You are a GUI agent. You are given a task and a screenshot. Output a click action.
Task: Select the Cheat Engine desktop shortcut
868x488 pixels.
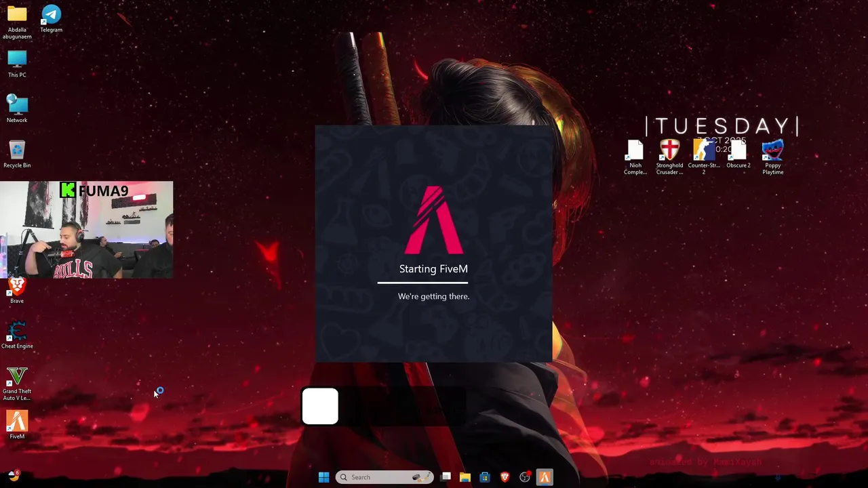(x=17, y=335)
